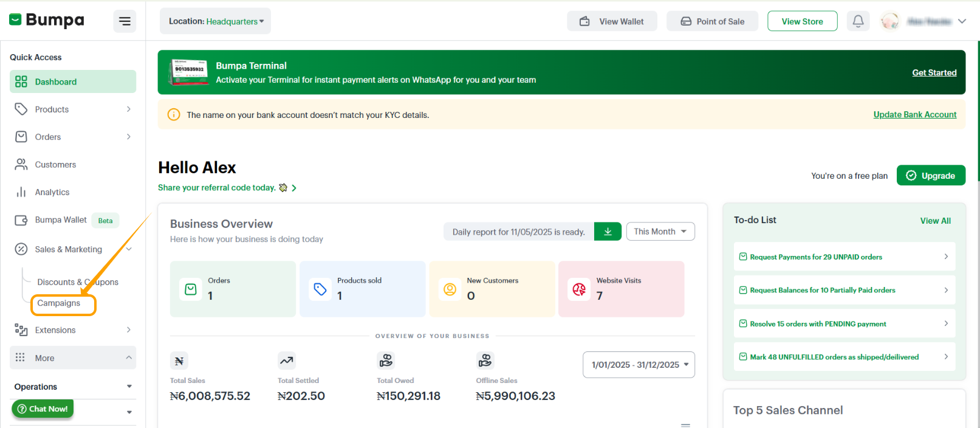The height and width of the screenshot is (428, 980).
Task: Click the Total Owed icon
Action: click(386, 361)
